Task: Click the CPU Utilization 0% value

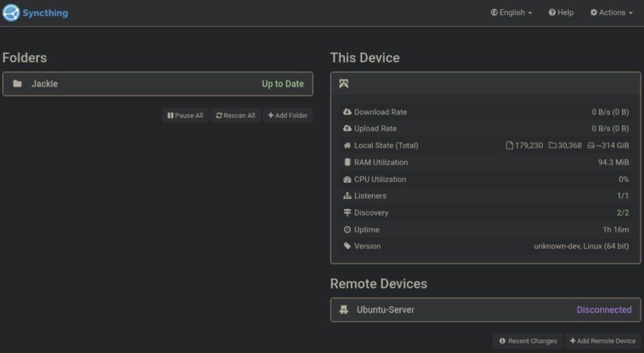Action: point(623,179)
